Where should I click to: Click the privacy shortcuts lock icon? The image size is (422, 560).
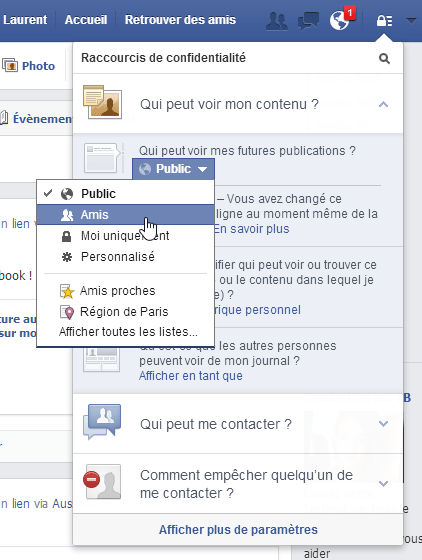tap(385, 21)
